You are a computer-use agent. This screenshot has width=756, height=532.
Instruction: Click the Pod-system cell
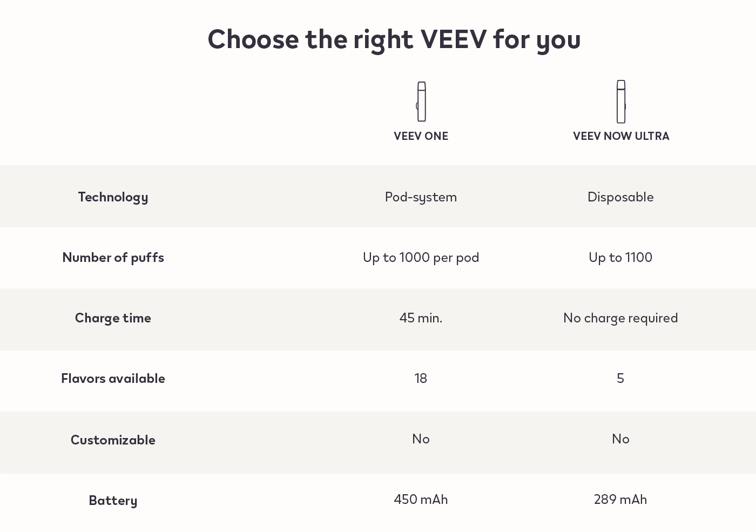(x=421, y=197)
